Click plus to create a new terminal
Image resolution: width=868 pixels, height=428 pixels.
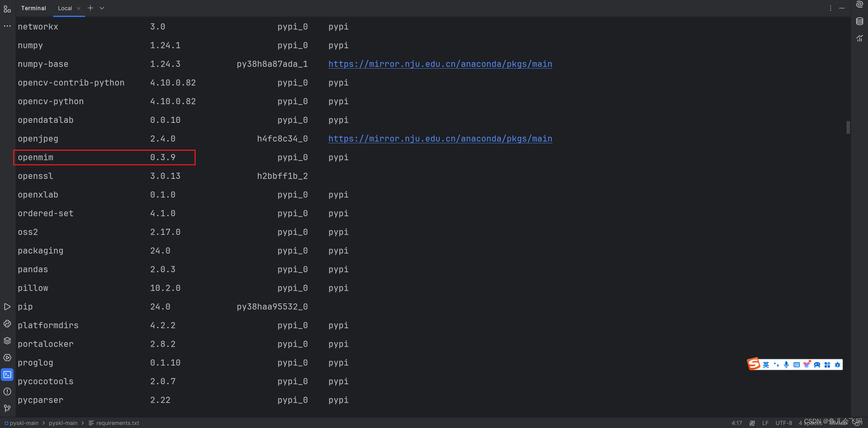90,8
